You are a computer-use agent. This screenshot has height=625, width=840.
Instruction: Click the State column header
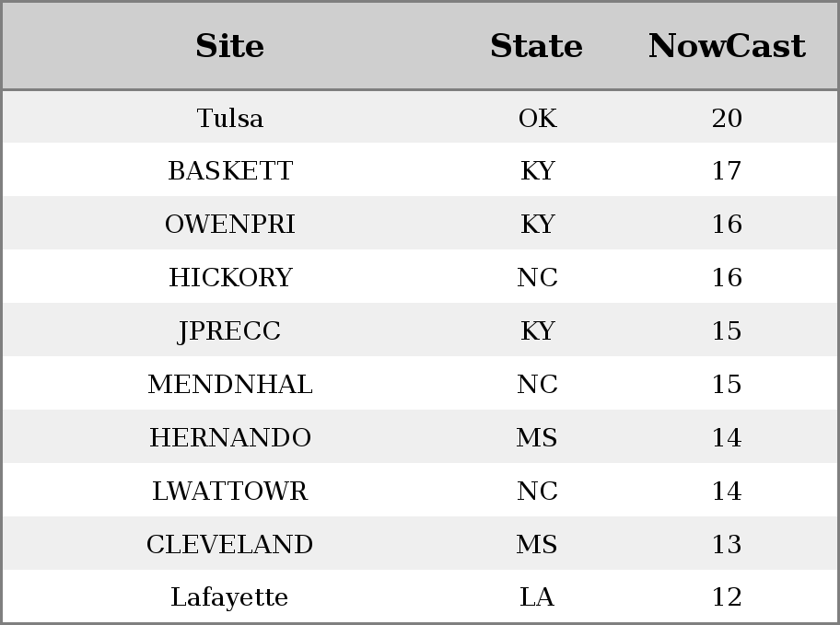tap(537, 45)
